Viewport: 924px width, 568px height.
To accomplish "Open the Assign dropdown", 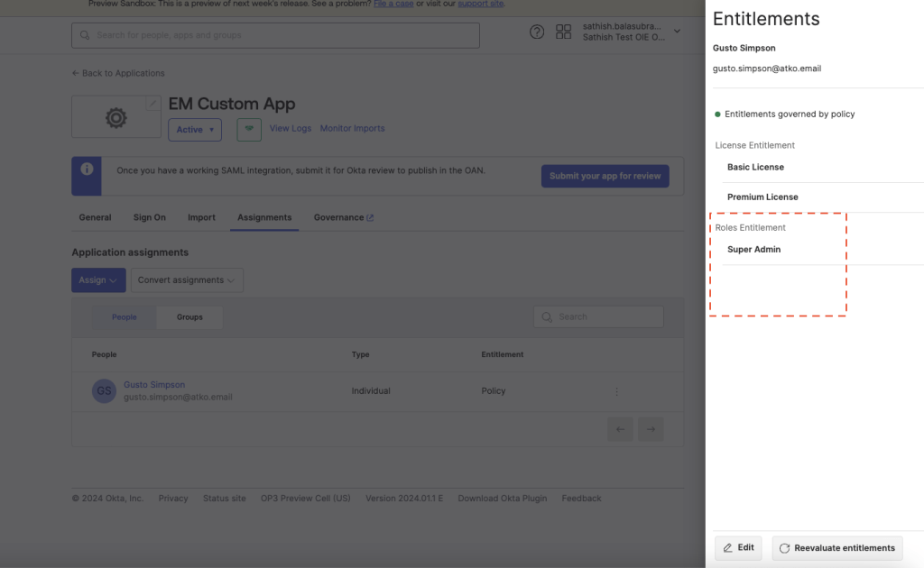I will [x=97, y=279].
